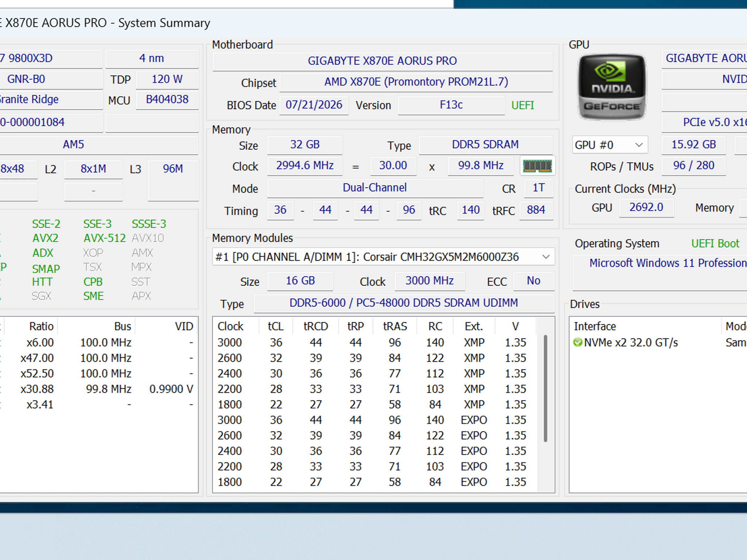747x560 pixels.
Task: Click the x52.50 ratio row
Action: 98,374
